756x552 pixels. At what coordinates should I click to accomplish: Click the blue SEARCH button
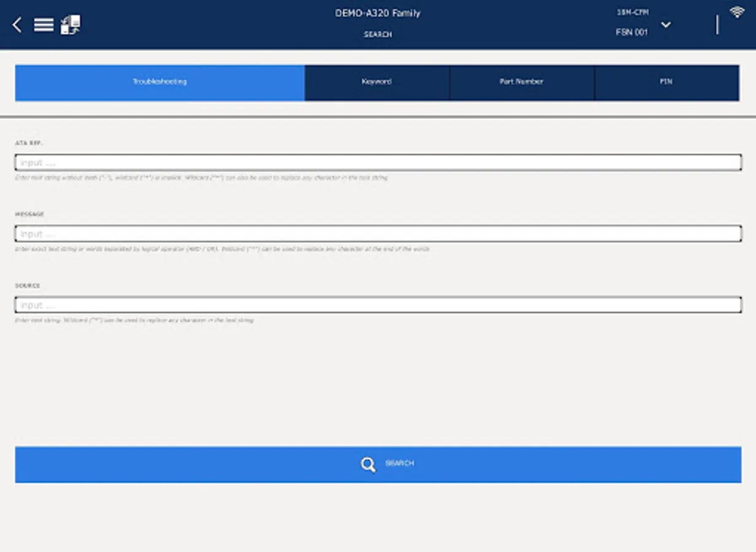pos(378,464)
